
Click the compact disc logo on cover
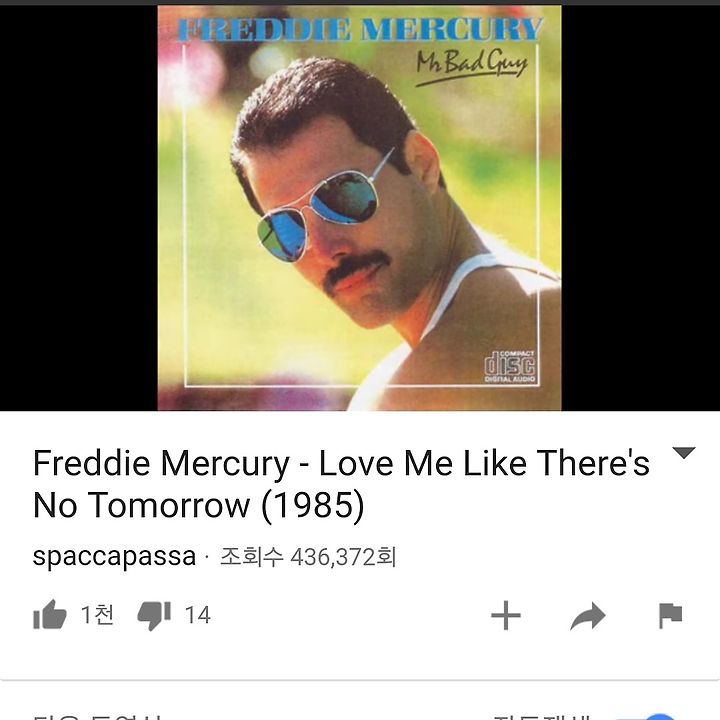pyautogui.click(x=510, y=366)
